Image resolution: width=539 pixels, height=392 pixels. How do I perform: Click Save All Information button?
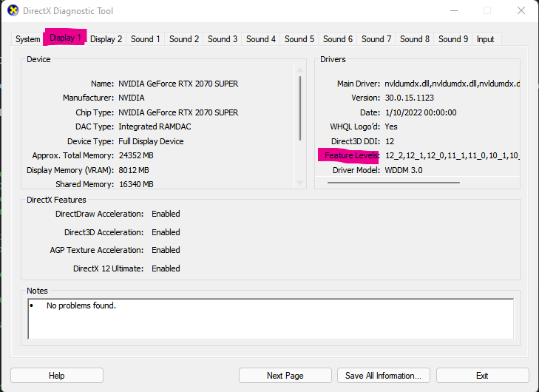pos(383,376)
